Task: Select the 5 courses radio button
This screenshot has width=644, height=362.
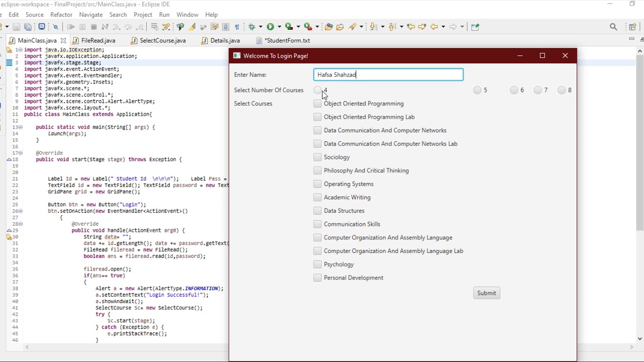Action: click(x=477, y=90)
